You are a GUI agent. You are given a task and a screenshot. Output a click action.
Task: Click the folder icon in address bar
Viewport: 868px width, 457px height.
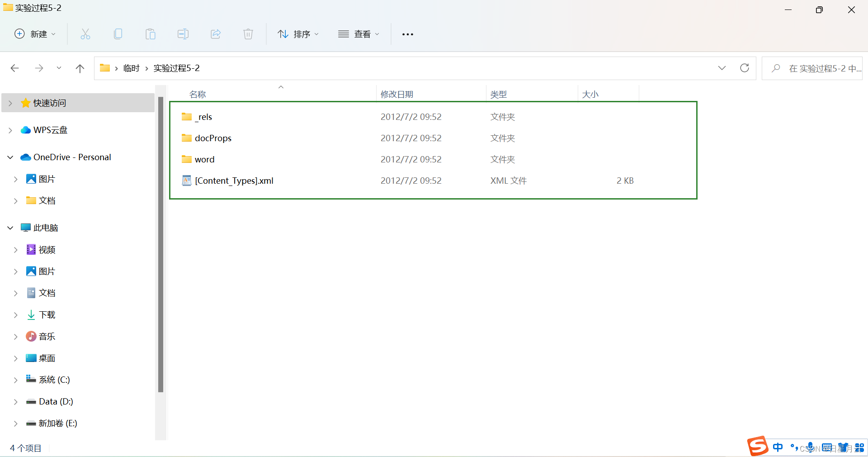coord(105,68)
